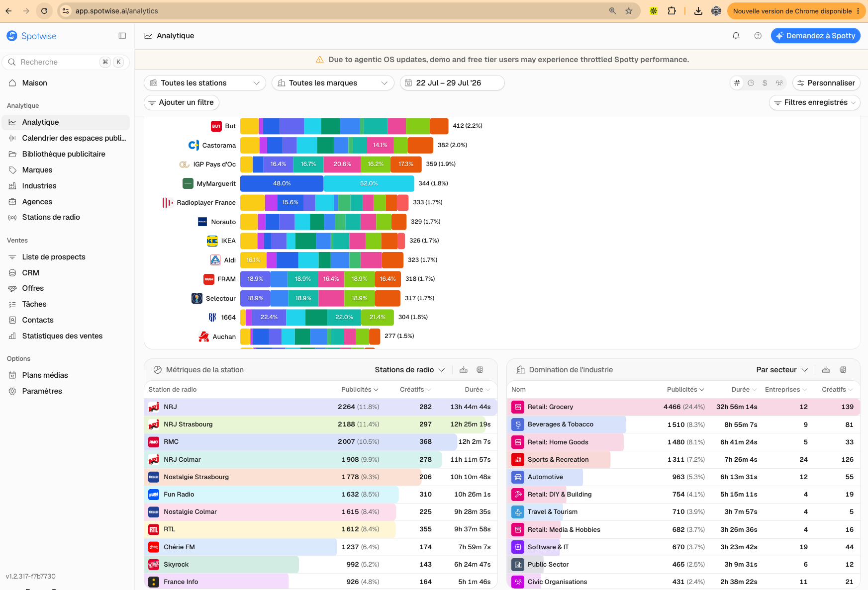868x590 pixels.
Task: Open the notifications bell
Action: 736,36
